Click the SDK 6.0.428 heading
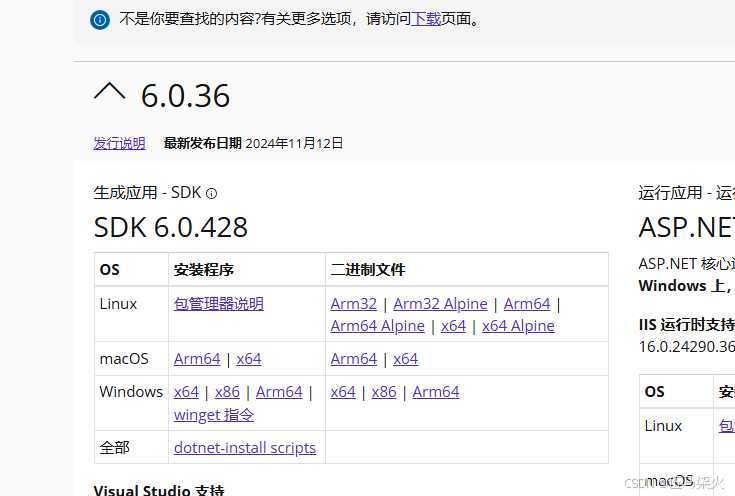The image size is (735, 496). pyautogui.click(x=171, y=227)
